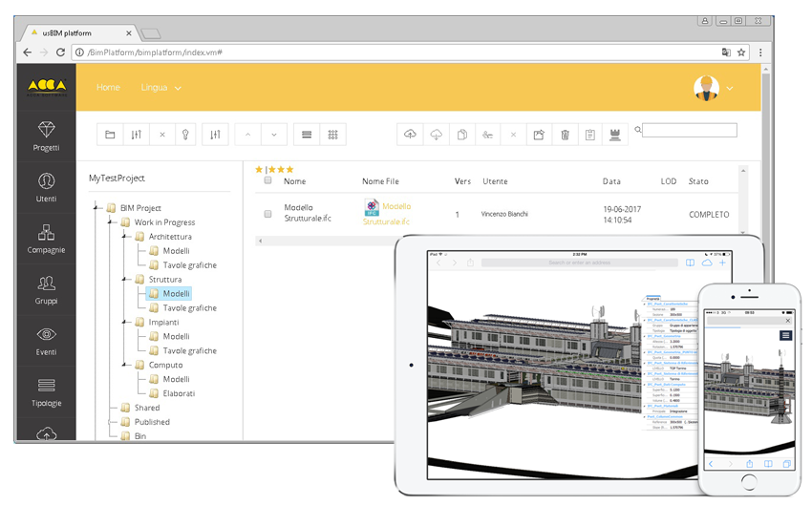Click the first rating star above the table
The image size is (812, 505).
click(259, 169)
